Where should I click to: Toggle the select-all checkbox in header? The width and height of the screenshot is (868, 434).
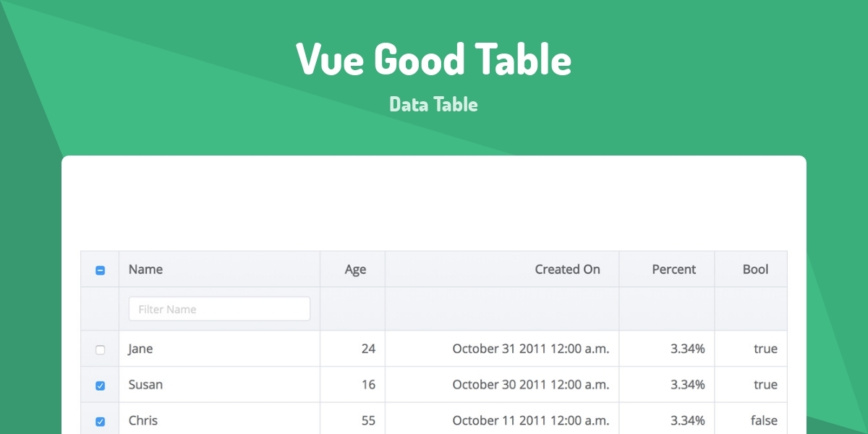click(x=100, y=269)
